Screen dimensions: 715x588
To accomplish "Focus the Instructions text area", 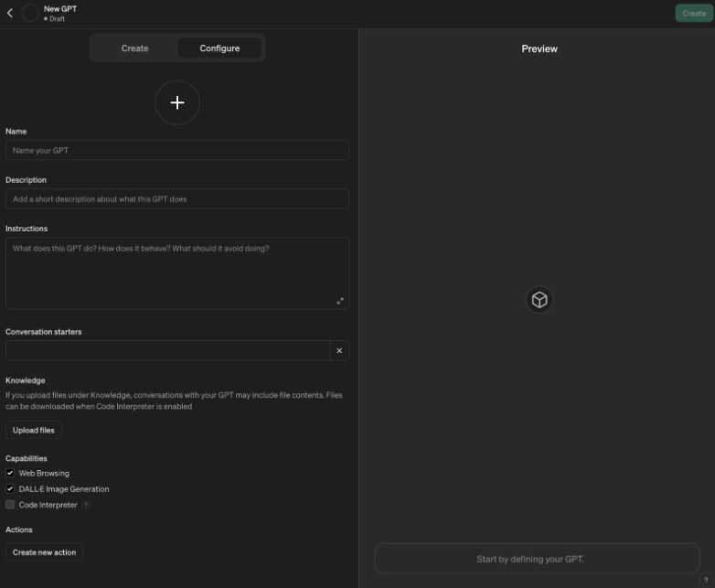I will 177,273.
